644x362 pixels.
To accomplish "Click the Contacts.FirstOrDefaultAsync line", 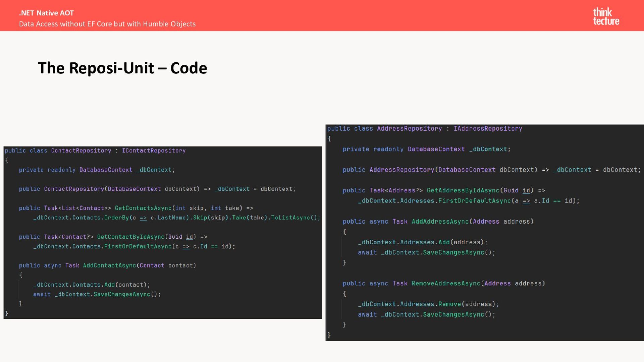I will click(134, 247).
